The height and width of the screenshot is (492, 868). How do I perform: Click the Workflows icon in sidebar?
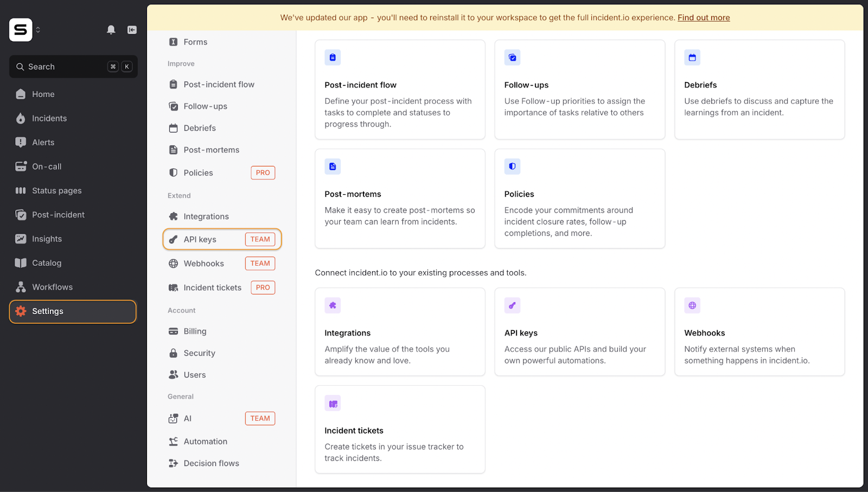21,287
